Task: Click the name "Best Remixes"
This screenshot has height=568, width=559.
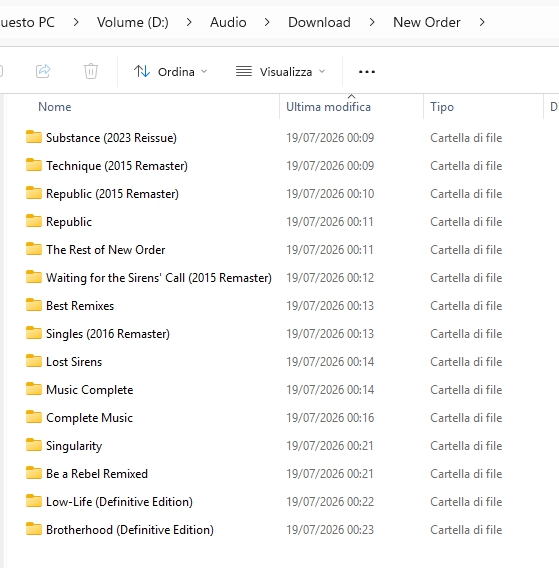Action: (80, 306)
